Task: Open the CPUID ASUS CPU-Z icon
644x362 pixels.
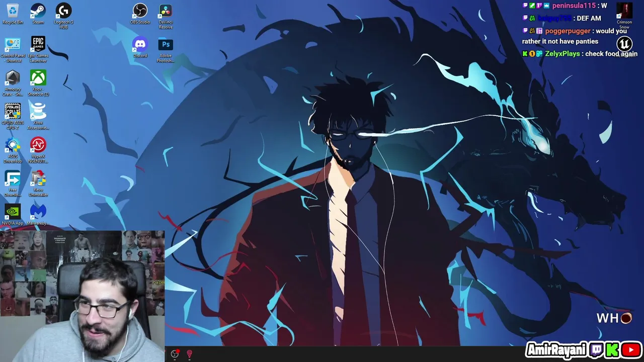Action: click(13, 117)
